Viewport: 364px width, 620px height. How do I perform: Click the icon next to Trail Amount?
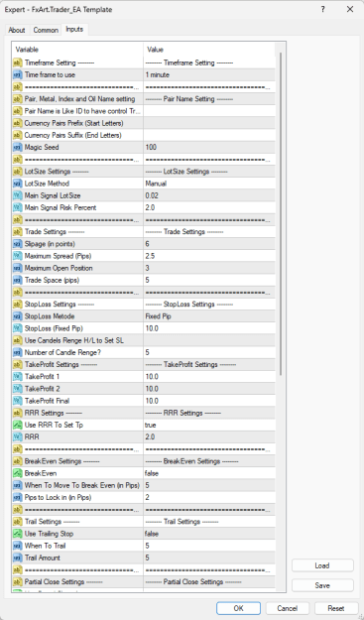click(x=18, y=558)
